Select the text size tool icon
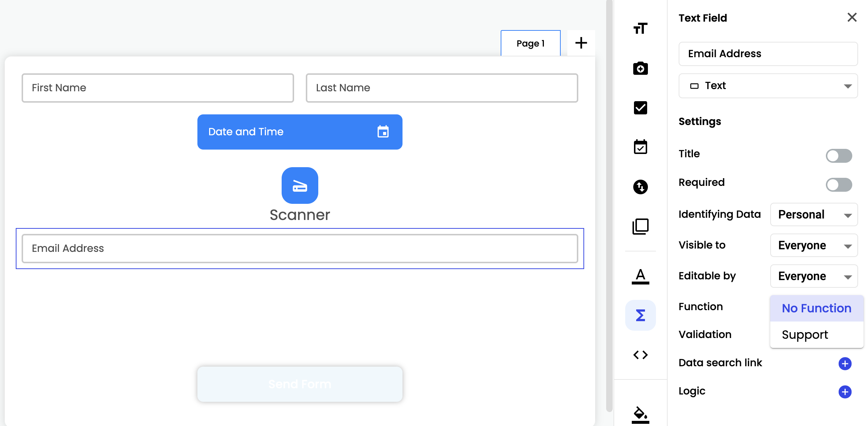The image size is (868, 426). click(640, 29)
